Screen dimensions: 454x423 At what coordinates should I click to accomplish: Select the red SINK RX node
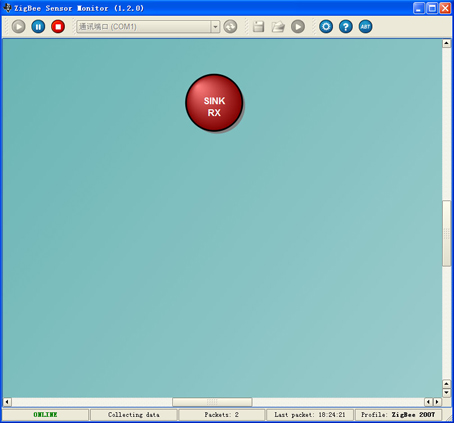[x=214, y=103]
